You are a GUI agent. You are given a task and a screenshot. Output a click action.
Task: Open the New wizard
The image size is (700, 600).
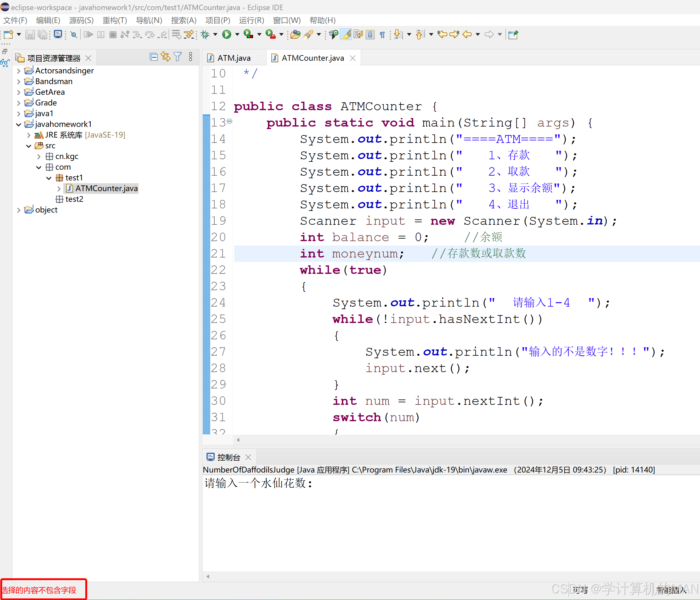pos(8,34)
